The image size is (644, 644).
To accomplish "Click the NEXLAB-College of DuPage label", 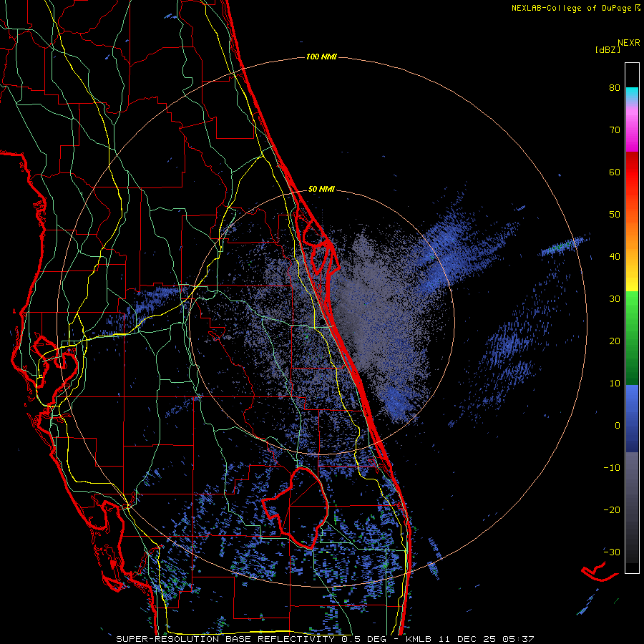I will (572, 8).
